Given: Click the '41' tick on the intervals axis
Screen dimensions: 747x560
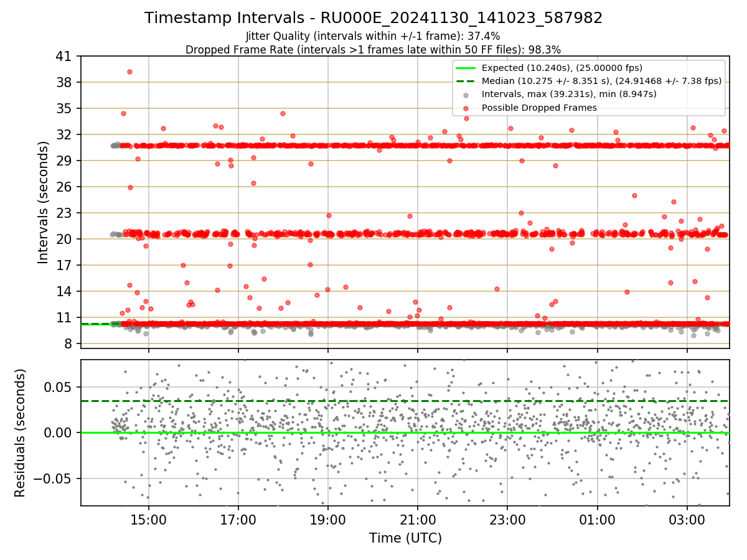Looking at the screenshot, I should (64, 56).
